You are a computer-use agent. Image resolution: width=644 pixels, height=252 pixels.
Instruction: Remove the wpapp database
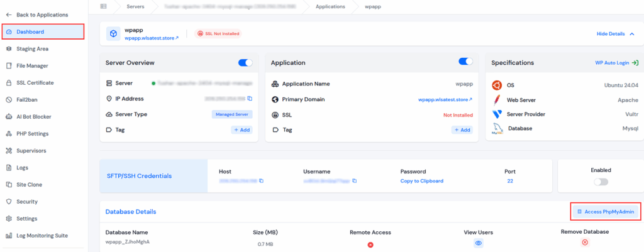[585, 243]
